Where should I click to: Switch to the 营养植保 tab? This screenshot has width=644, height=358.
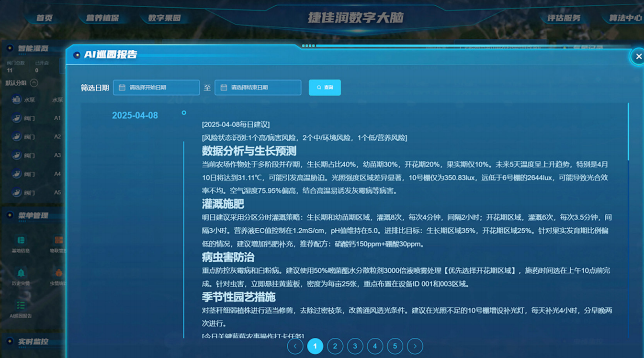click(x=102, y=18)
